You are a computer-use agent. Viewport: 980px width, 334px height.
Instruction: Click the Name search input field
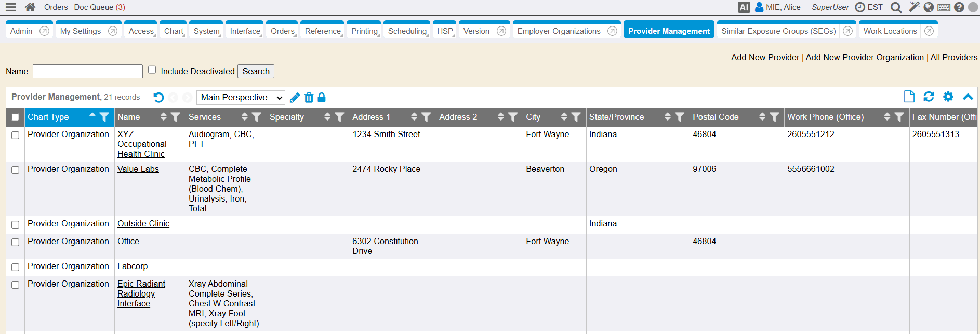click(x=88, y=71)
